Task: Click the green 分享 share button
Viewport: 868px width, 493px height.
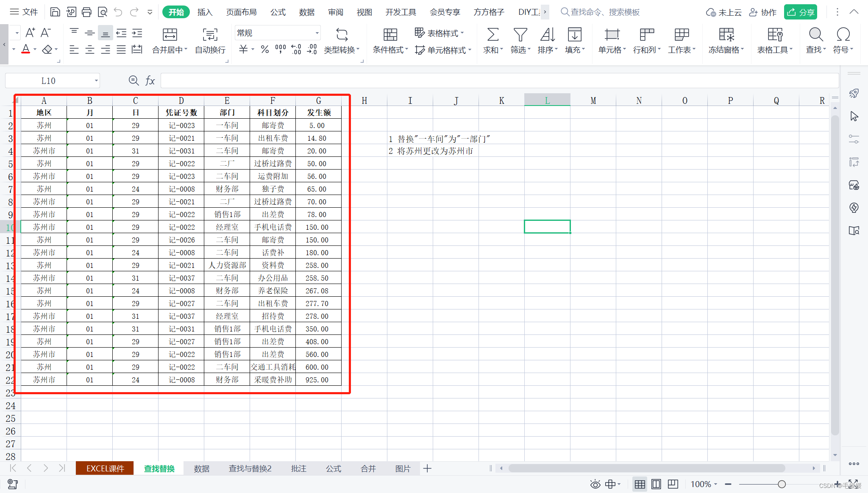Action: point(800,12)
